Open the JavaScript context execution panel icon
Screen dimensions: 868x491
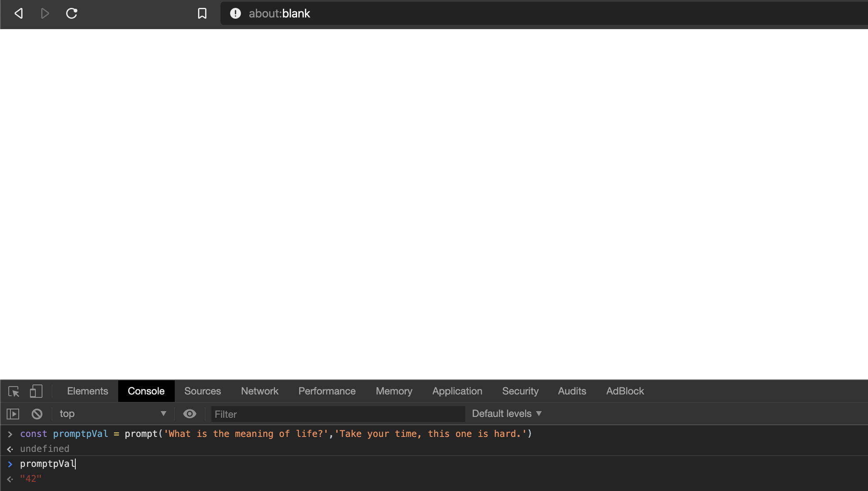(x=13, y=414)
